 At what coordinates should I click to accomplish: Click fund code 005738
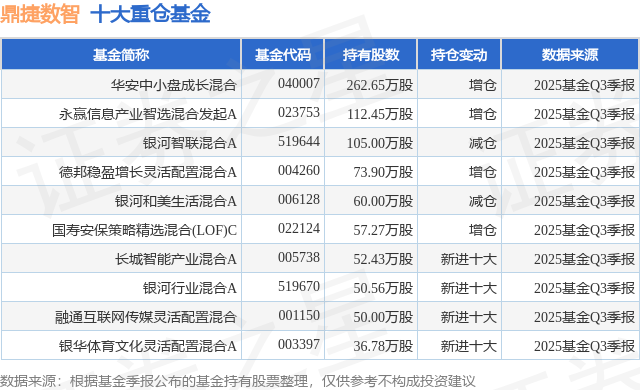[299, 257]
